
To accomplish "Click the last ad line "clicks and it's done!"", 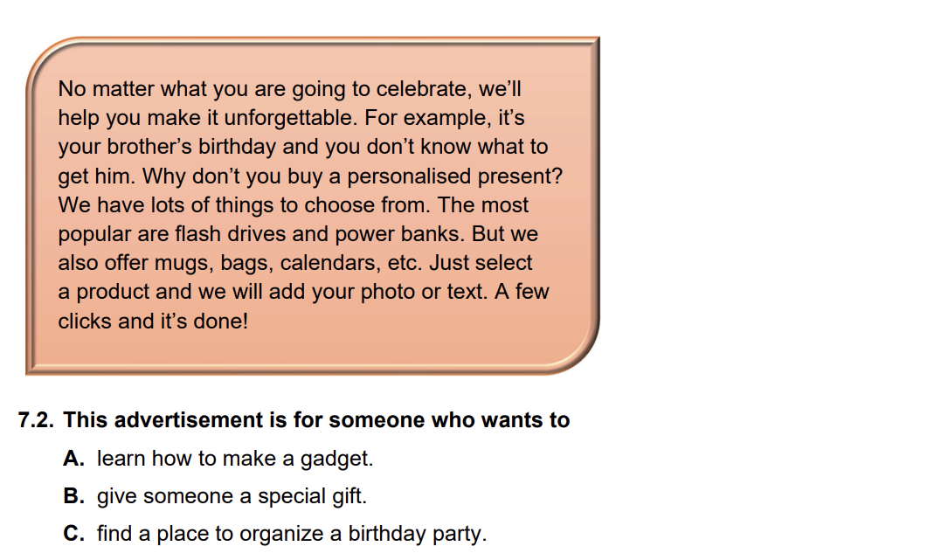I will [x=153, y=321].
